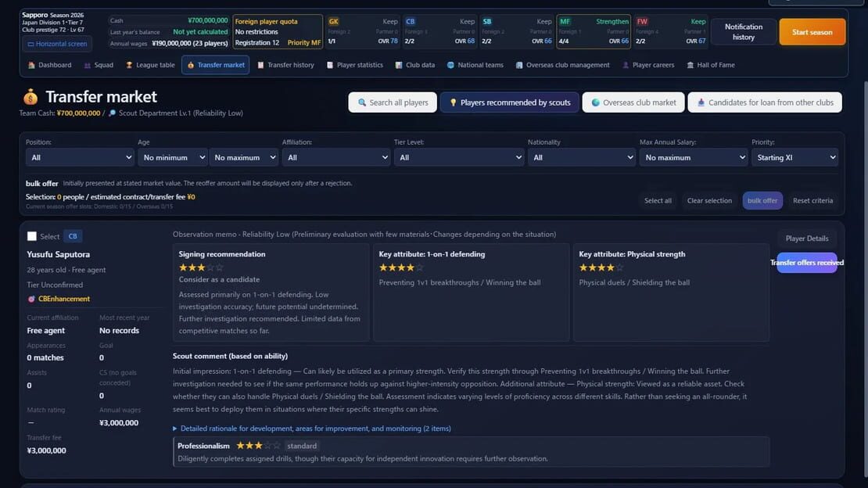Open the Club data tab
Viewport: 868px width, 488px height.
pyautogui.click(x=414, y=66)
